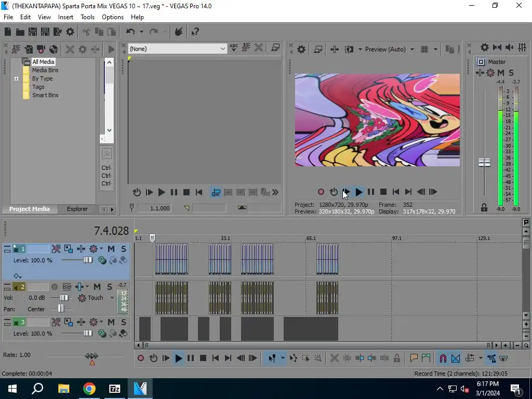Toggle Automatic Crossfades in timeline toolbar

456,358
